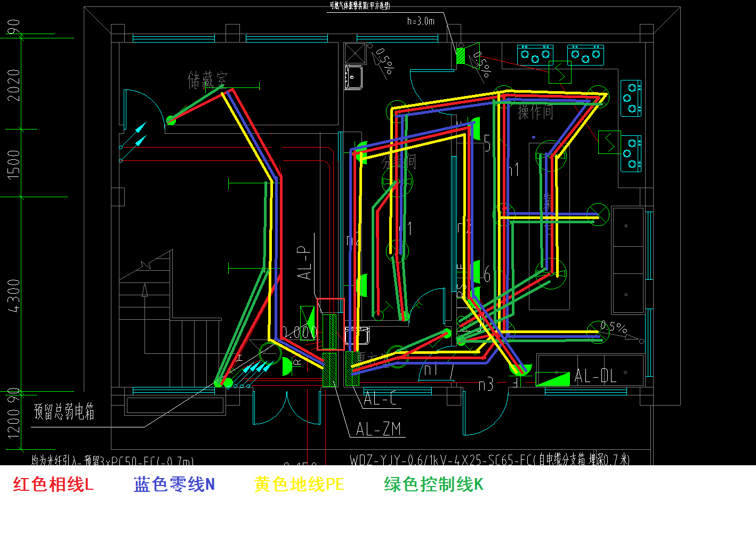
Task: Select the AL-P panel label
Action: tap(304, 262)
